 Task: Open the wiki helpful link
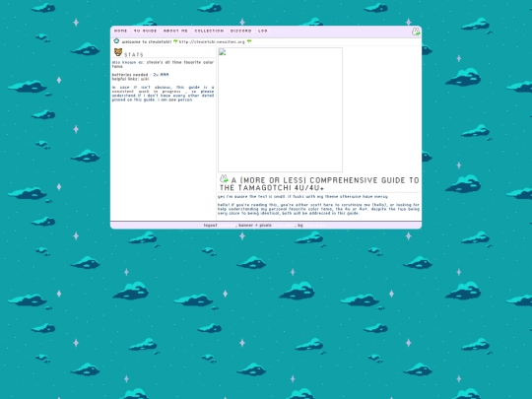[145, 79]
